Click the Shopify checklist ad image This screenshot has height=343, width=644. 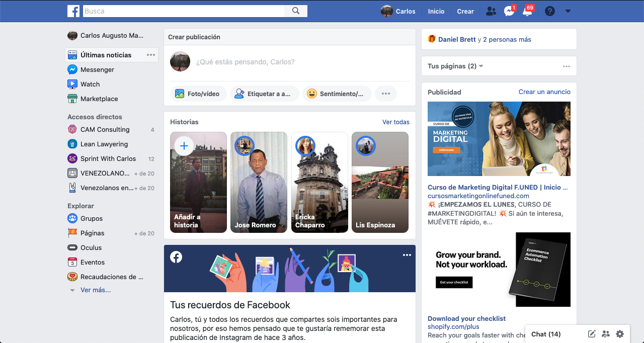pyautogui.click(x=499, y=270)
